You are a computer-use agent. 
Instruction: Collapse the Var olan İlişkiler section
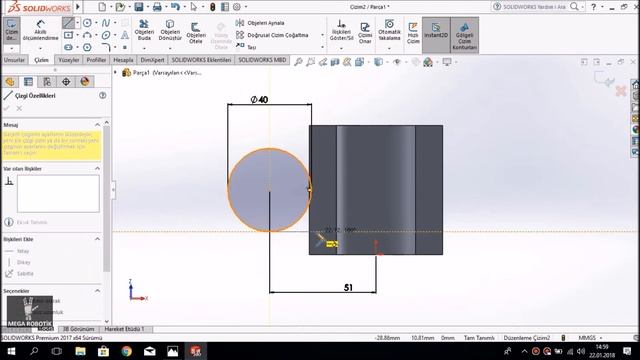point(98,168)
